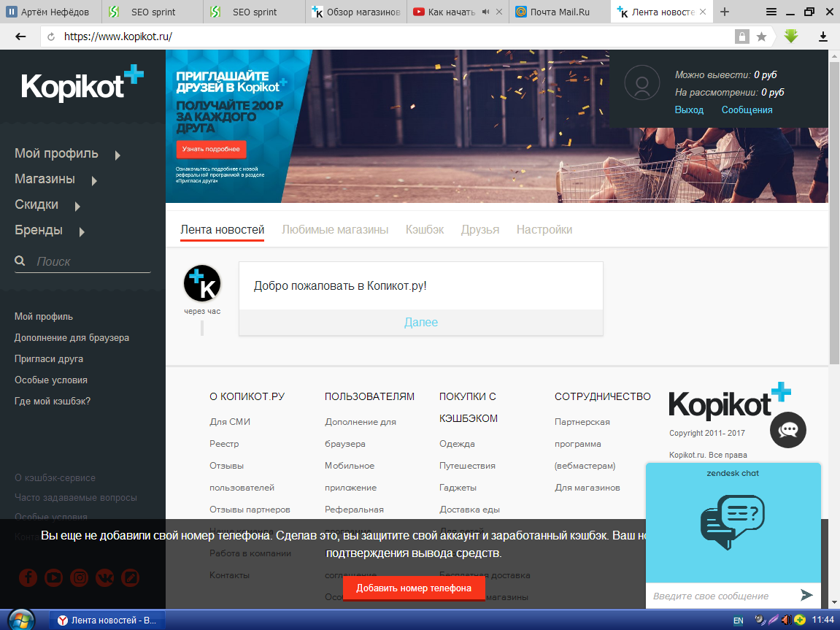Open the Instagram social icon
This screenshot has width=840, height=630.
80,577
